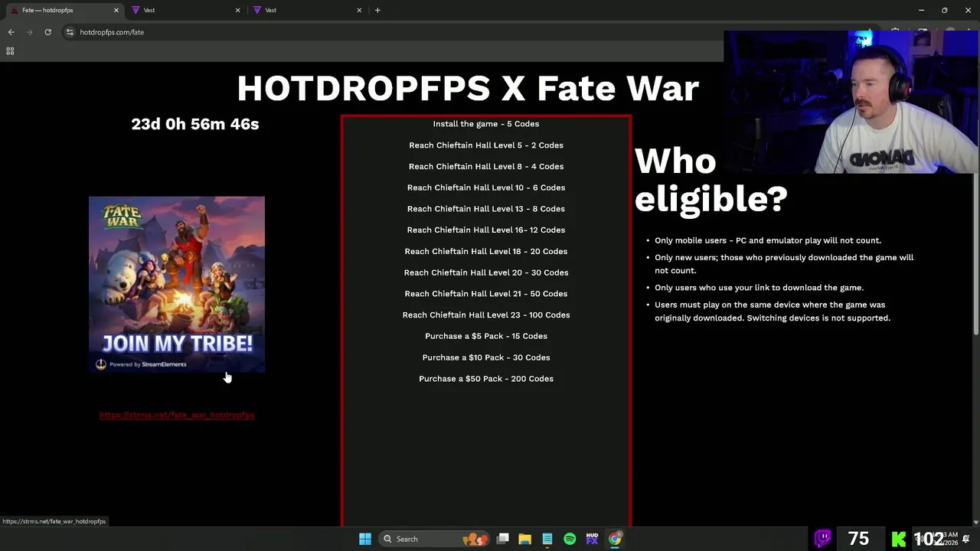
Task: Click the 'eligible?' heading text
Action: [710, 199]
